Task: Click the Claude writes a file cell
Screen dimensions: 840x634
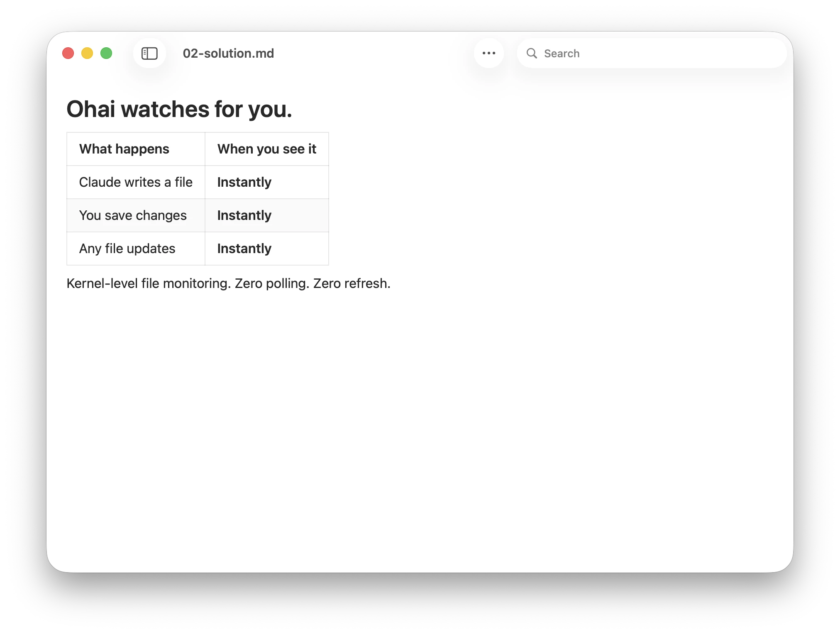Action: (136, 182)
